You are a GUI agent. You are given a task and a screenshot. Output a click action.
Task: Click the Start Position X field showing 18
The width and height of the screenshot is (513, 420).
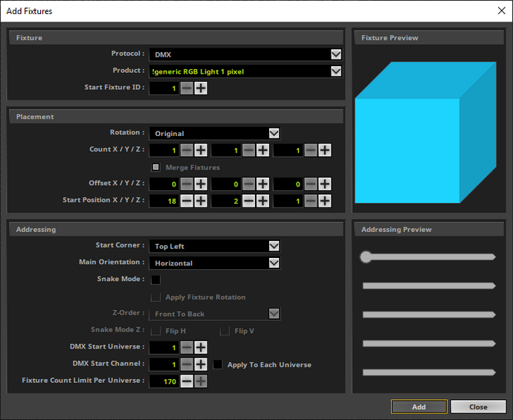tap(164, 201)
